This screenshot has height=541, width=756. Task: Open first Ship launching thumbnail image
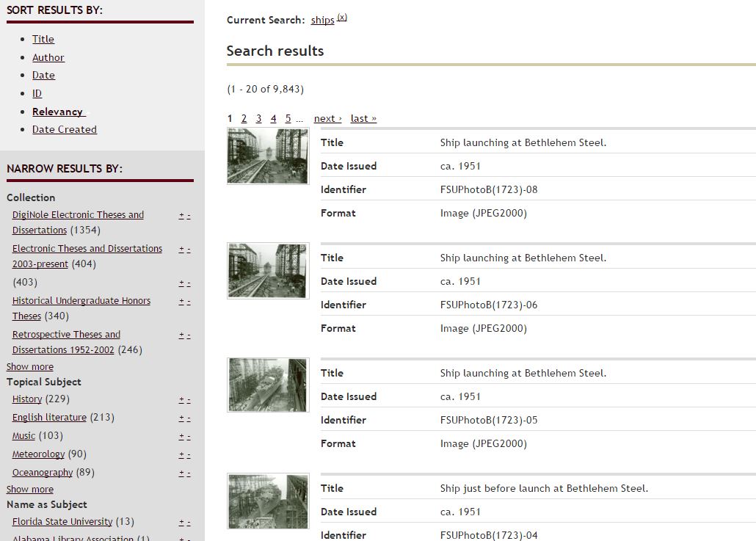pos(268,156)
